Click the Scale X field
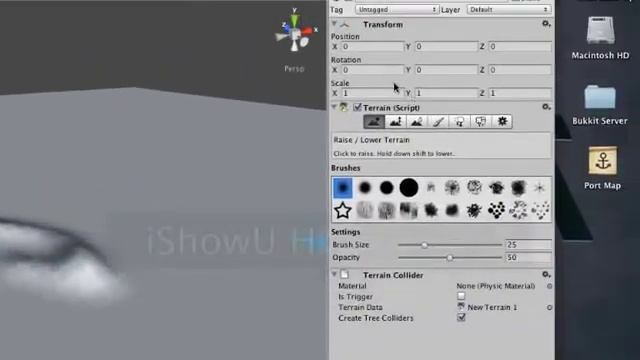 (x=372, y=93)
